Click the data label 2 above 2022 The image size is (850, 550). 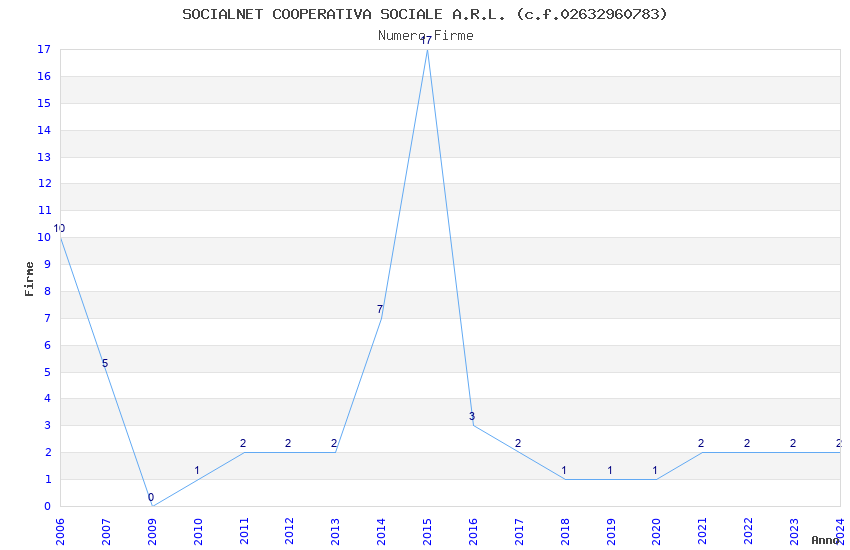pos(747,443)
